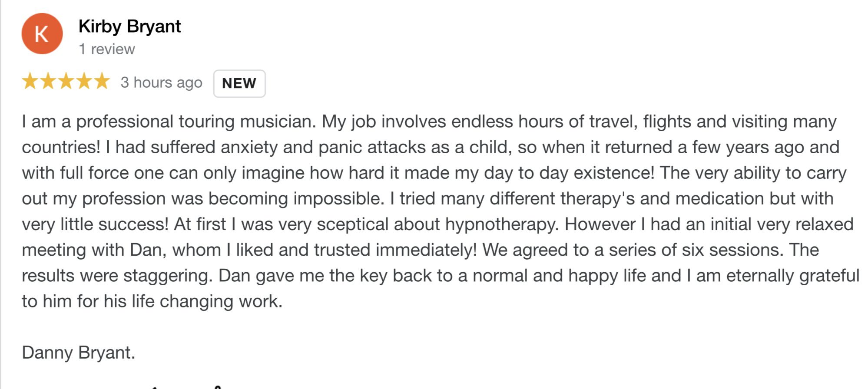
Task: Click the "3 hours ago" timestamp
Action: tap(161, 82)
